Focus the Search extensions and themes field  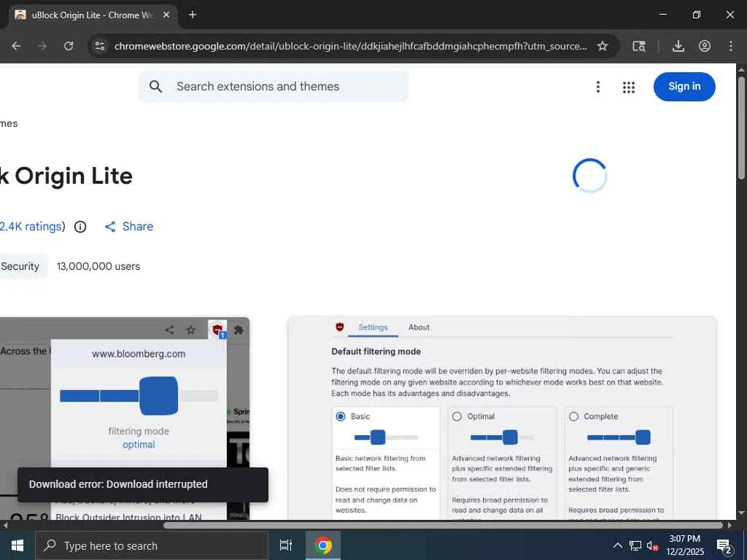pos(274,87)
